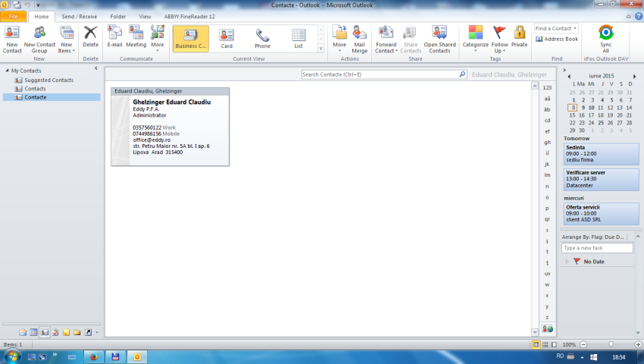This screenshot has height=364, width=644.
Task: Switch to the Folder tab
Action: (118, 17)
